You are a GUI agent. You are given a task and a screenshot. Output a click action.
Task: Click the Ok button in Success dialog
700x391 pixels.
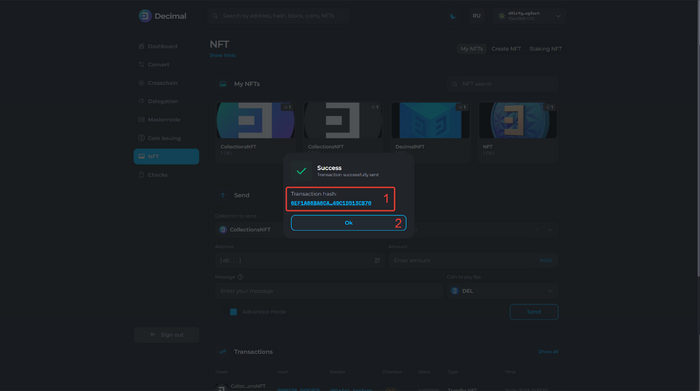(x=348, y=223)
